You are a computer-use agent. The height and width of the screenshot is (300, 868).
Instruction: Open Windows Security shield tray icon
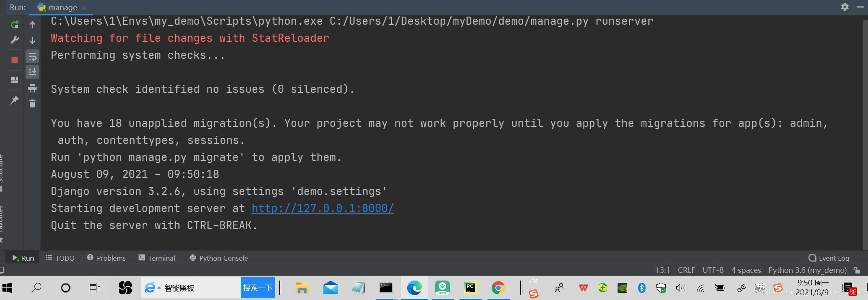pos(661,288)
